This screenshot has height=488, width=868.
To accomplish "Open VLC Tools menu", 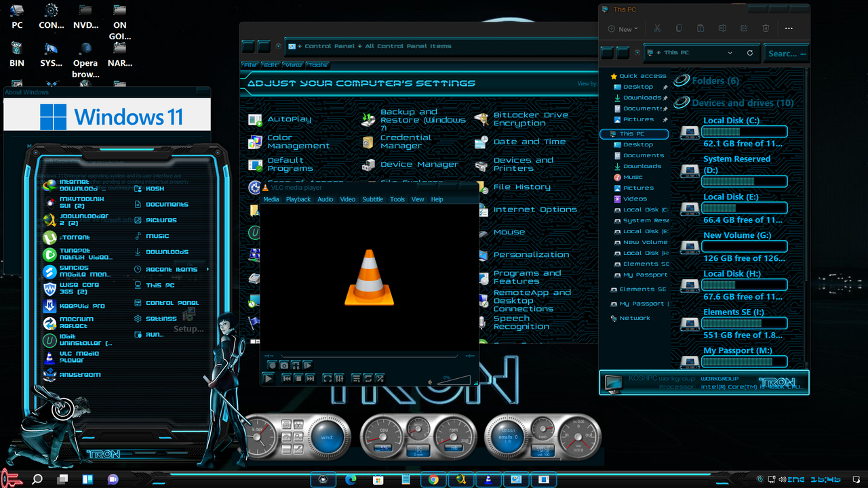I will [397, 199].
